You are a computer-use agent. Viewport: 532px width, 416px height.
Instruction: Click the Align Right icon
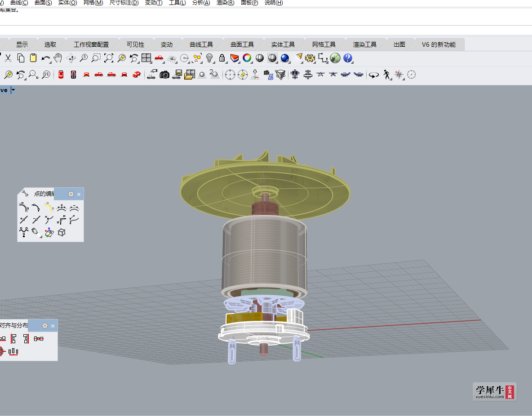[26, 339]
